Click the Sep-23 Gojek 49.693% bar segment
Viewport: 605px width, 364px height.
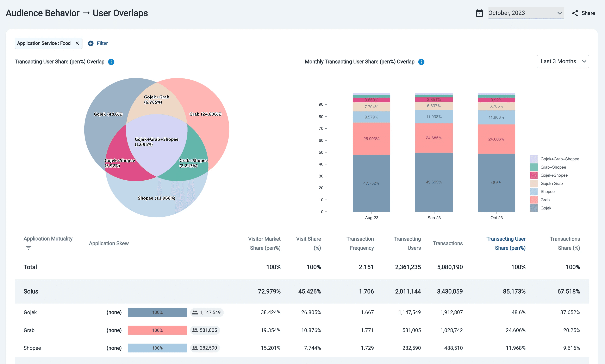[434, 182]
